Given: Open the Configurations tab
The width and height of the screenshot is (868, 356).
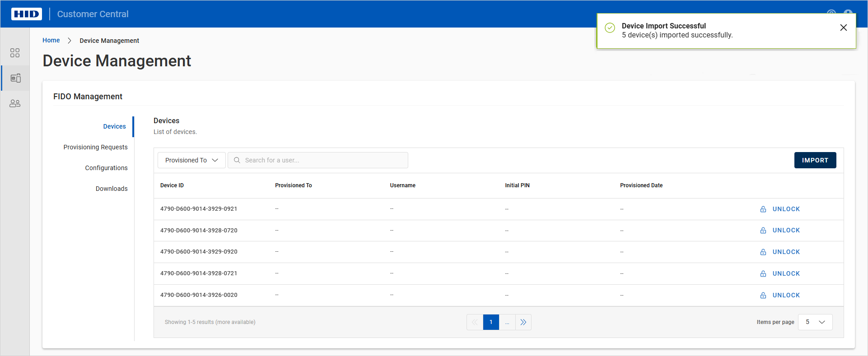Looking at the screenshot, I should 106,168.
